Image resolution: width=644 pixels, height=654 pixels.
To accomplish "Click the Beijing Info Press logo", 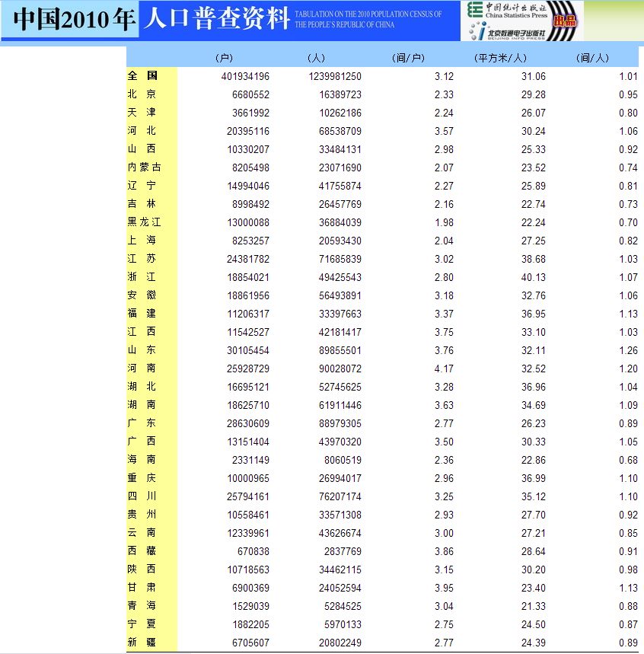I will point(508,31).
